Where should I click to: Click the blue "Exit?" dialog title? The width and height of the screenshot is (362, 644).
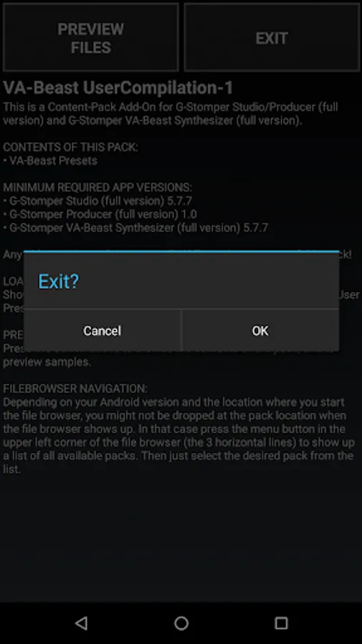pyautogui.click(x=58, y=281)
